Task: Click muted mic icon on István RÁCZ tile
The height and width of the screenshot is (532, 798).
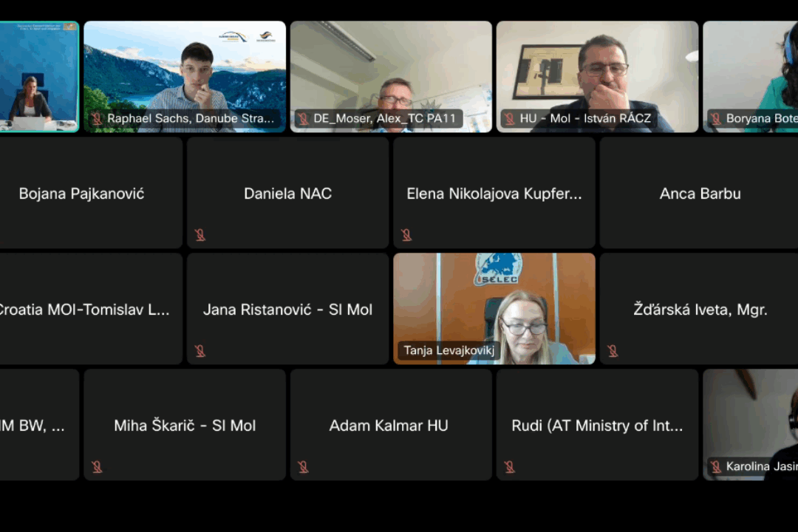Action: coord(509,119)
